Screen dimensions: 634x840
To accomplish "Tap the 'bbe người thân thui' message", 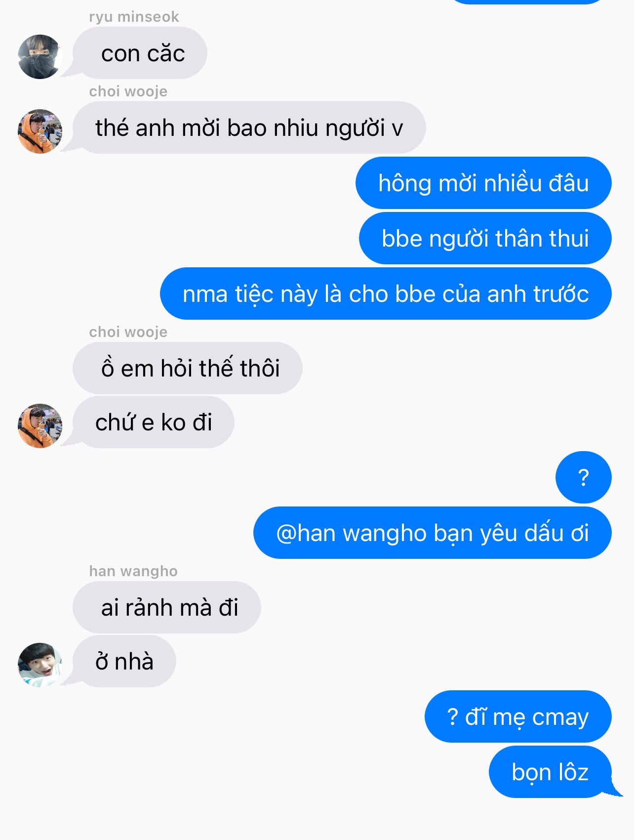I will click(485, 238).
